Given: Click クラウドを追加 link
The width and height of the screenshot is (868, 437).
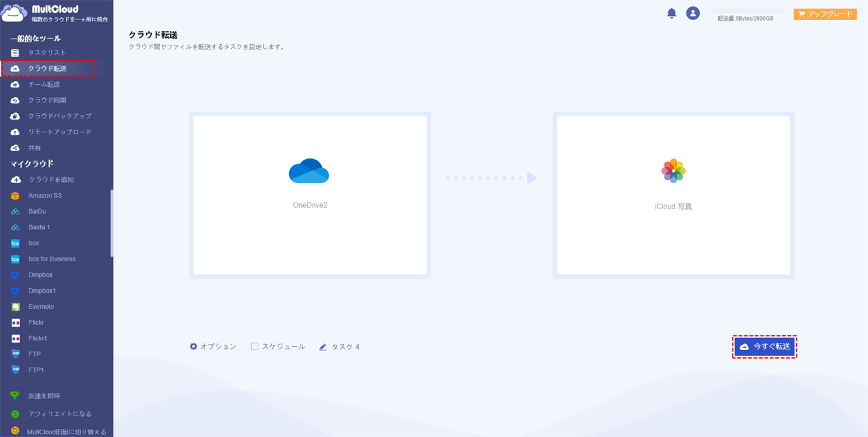Looking at the screenshot, I should pos(51,180).
